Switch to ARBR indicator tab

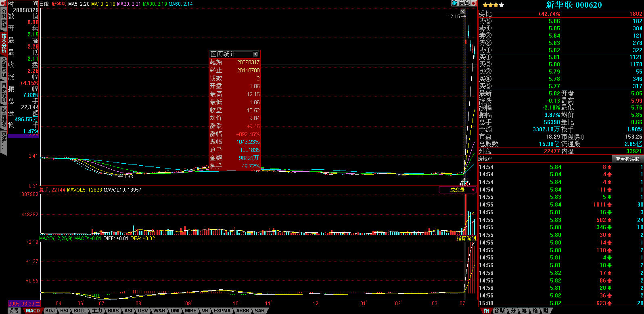[x=243, y=311]
